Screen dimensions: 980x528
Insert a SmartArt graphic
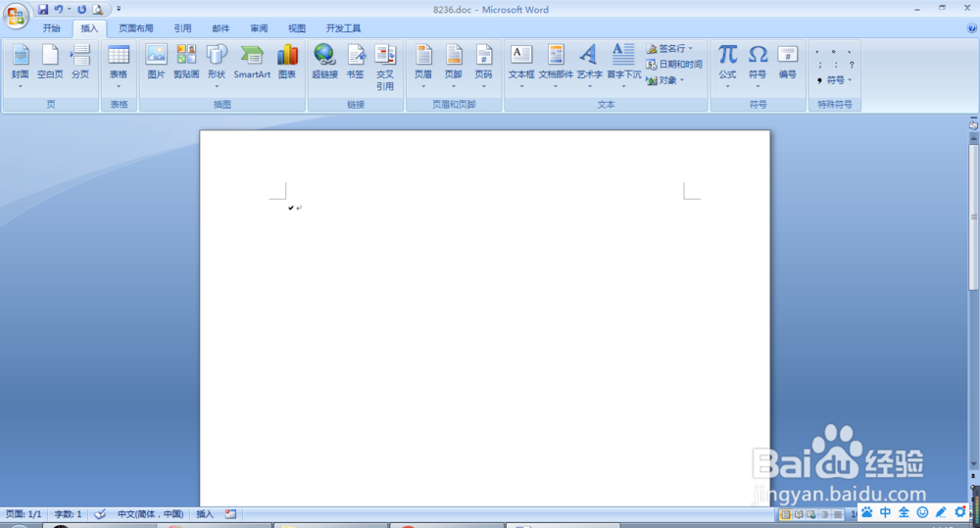pos(252,62)
